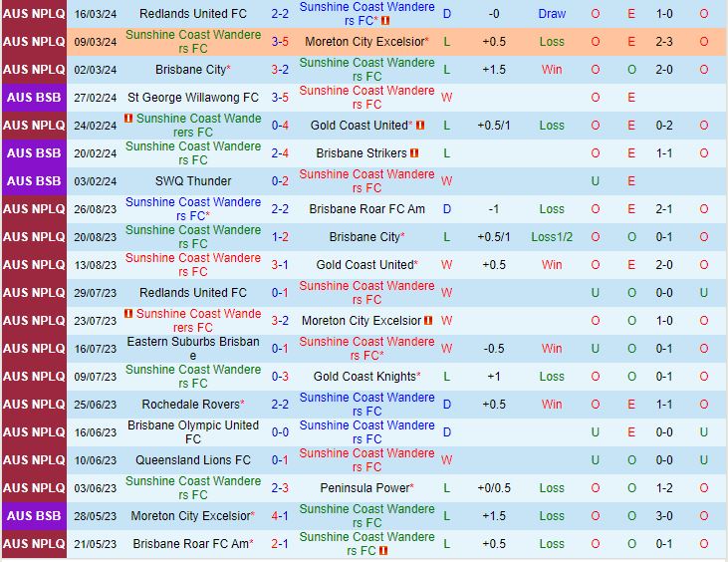Viewport: 728px width, 562px height.
Task: Select date 16/03/24 cell
Action: pyautogui.click(x=96, y=14)
